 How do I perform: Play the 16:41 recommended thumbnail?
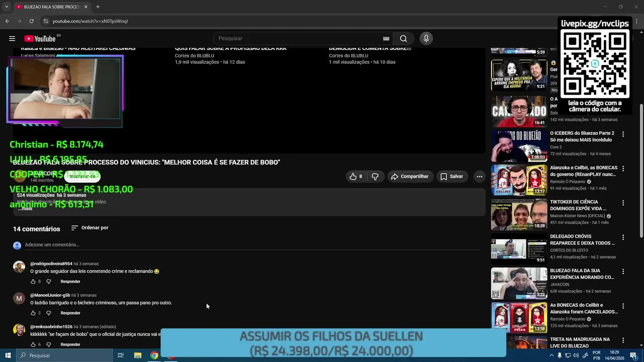[x=519, y=111]
